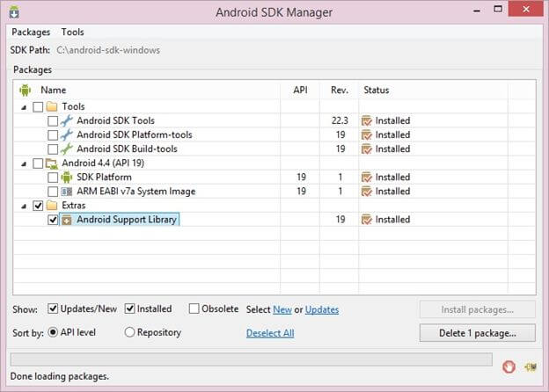Image resolution: width=549 pixels, height=392 pixels.
Task: Open the Tools menu in menu bar
Action: (x=73, y=32)
